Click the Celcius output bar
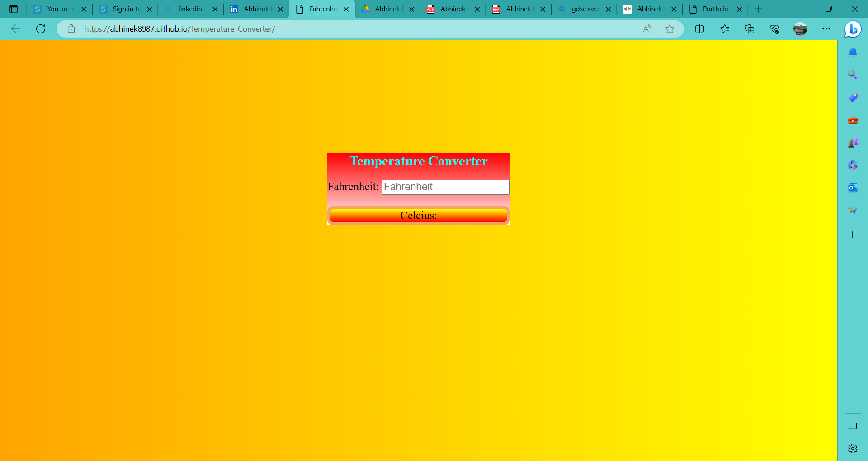The image size is (868, 461). coord(419,216)
